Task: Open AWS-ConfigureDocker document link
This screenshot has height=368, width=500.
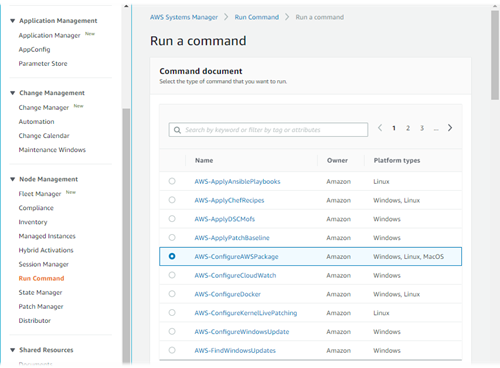Action: (x=228, y=294)
